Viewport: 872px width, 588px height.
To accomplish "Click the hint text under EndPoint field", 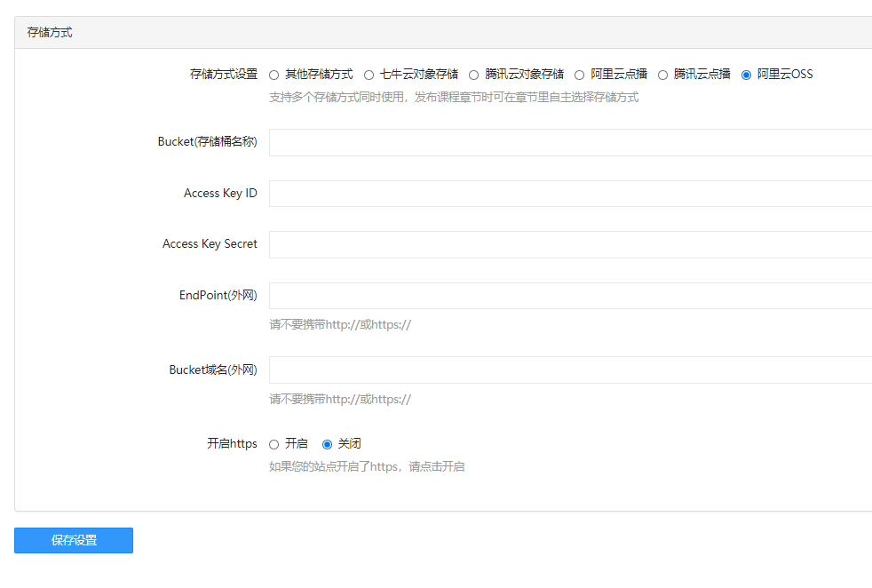I will point(340,325).
